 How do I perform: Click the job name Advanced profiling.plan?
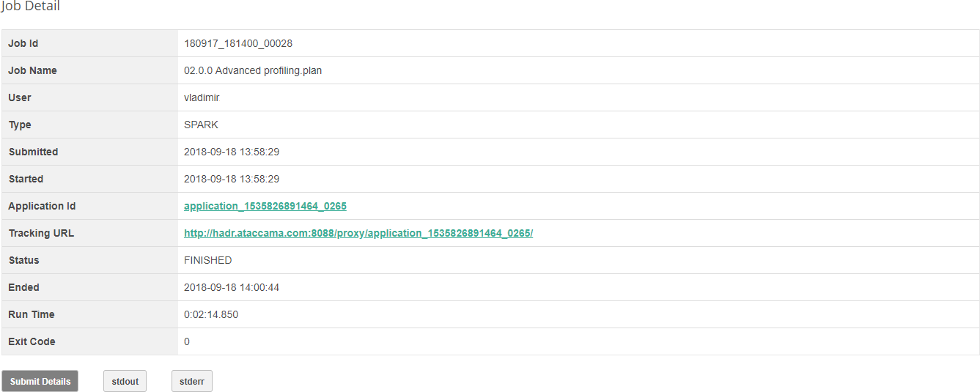click(253, 70)
